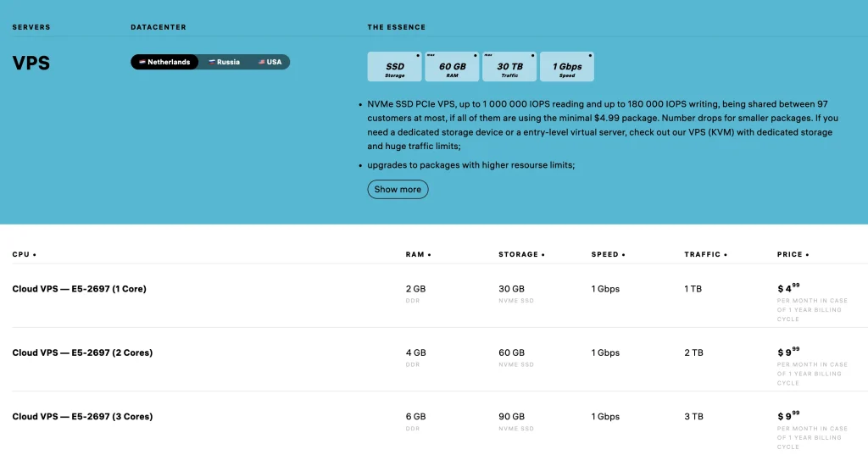
Task: Click the 6 GB RAM value
Action: [415, 416]
